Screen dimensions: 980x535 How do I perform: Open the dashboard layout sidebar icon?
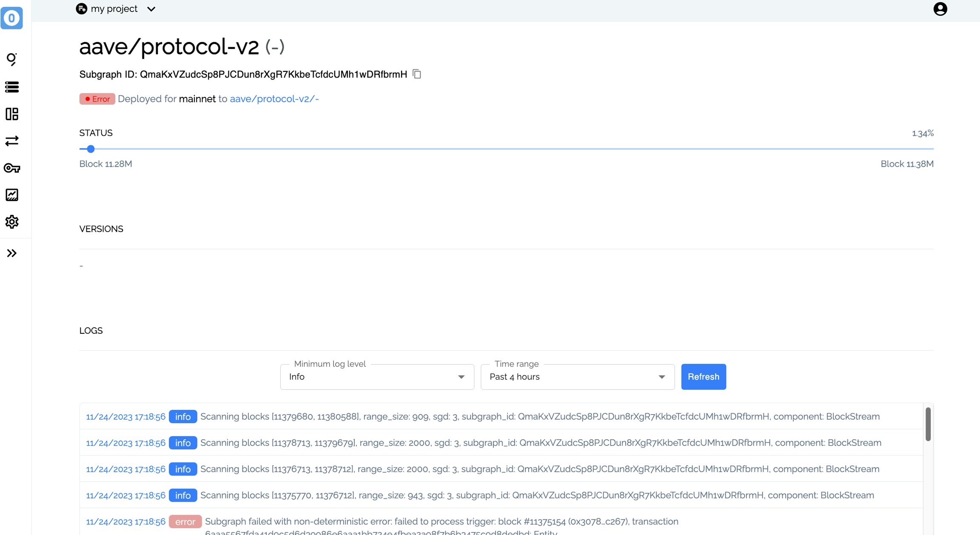coord(11,114)
